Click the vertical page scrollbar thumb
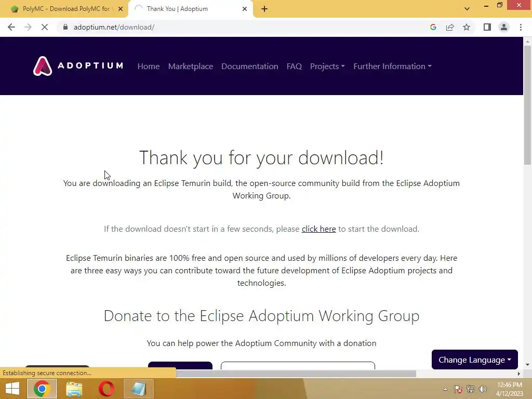Viewport: 532px width, 399px height. [527, 105]
